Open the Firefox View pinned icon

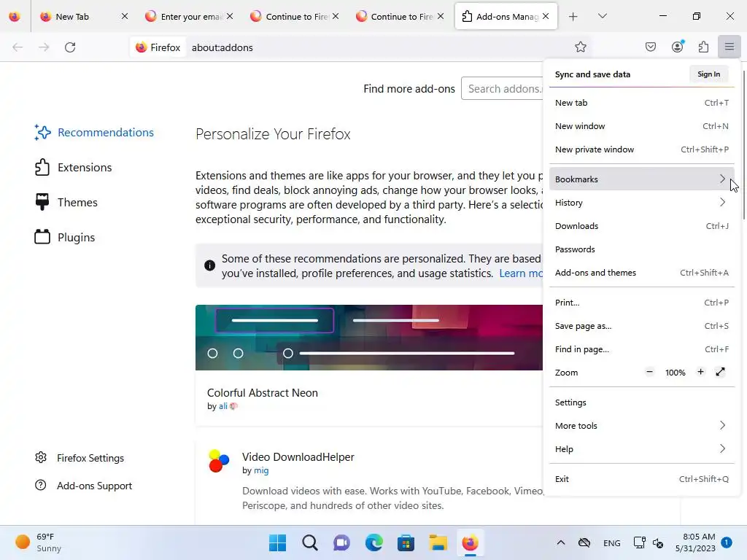click(15, 17)
